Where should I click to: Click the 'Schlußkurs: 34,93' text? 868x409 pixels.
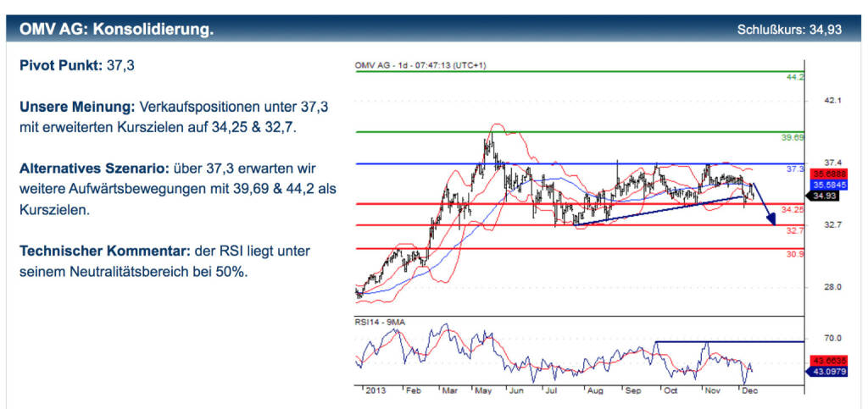(789, 30)
